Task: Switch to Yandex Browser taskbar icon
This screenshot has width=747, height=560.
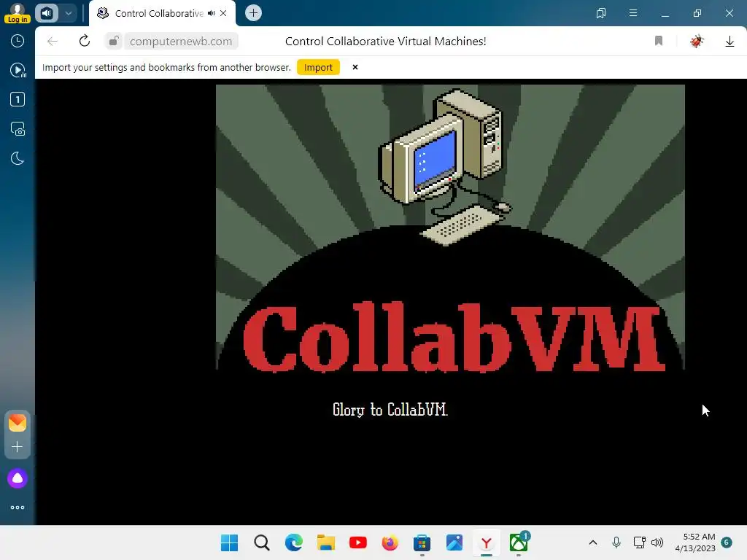Action: coord(487,542)
